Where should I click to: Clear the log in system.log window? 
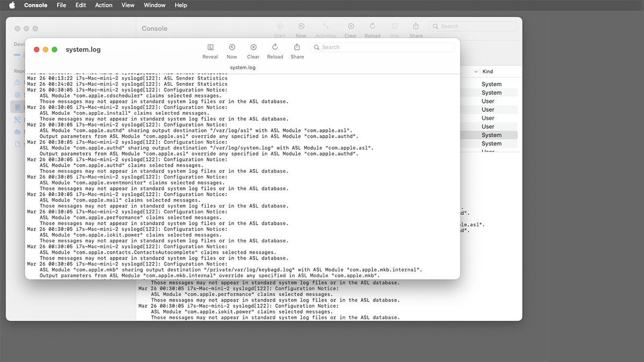253,47
